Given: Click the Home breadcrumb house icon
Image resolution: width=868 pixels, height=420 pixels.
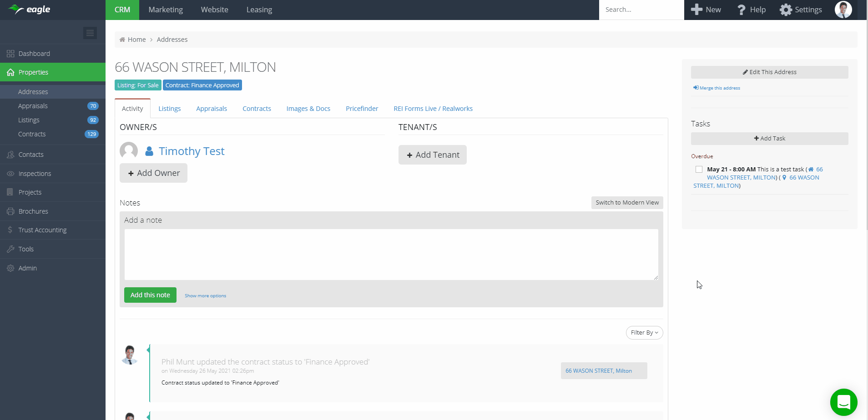Looking at the screenshot, I should [122, 40].
